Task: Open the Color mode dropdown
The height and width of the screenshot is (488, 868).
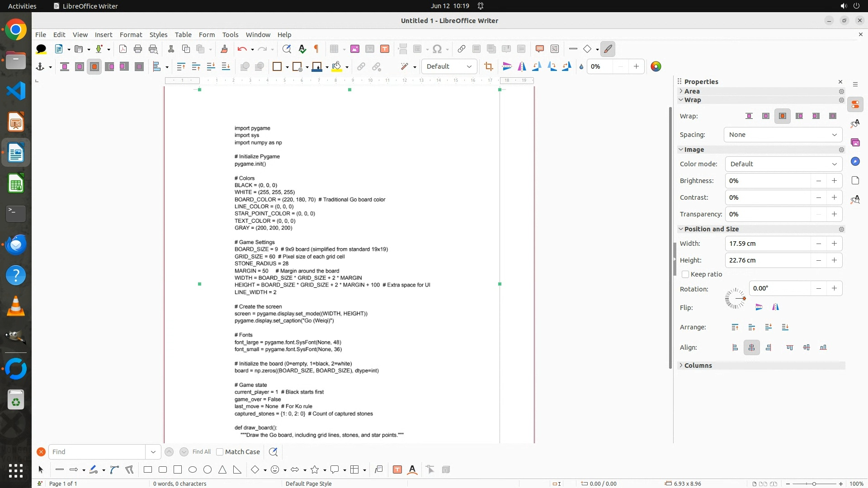Action: 783,164
